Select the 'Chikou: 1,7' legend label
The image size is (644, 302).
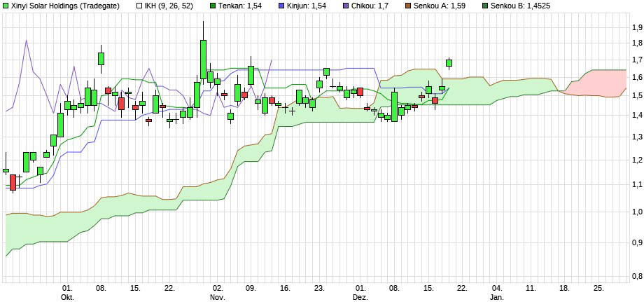point(369,6)
